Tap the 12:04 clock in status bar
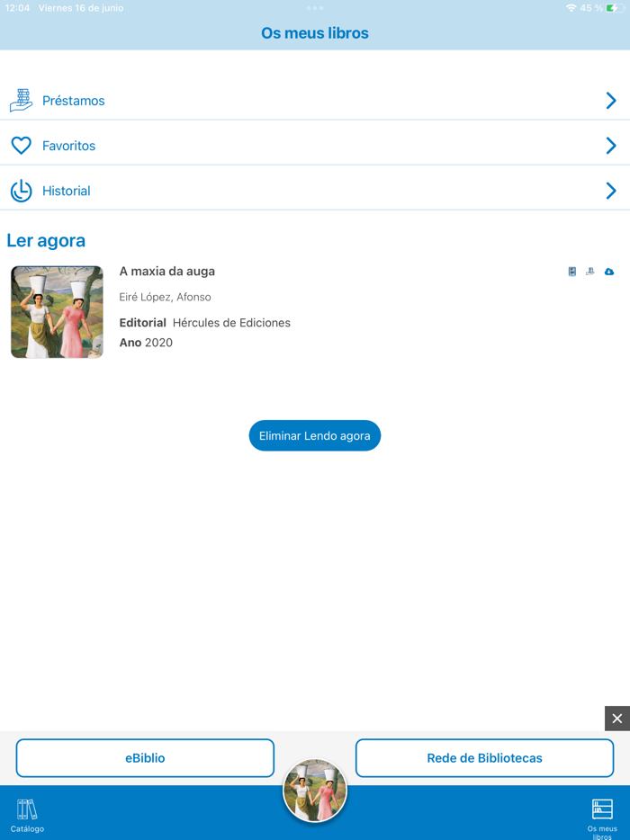Viewport: 630px width, 840px height. tap(17, 8)
